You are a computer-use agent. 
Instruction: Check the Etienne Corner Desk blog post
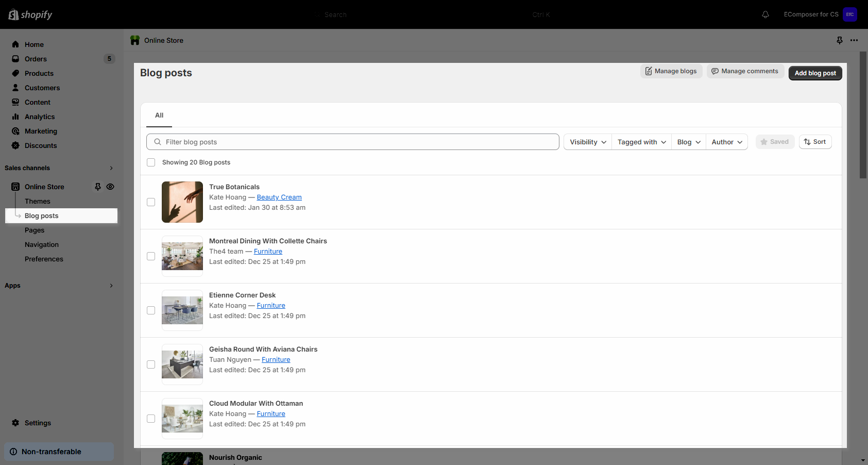coord(151,310)
